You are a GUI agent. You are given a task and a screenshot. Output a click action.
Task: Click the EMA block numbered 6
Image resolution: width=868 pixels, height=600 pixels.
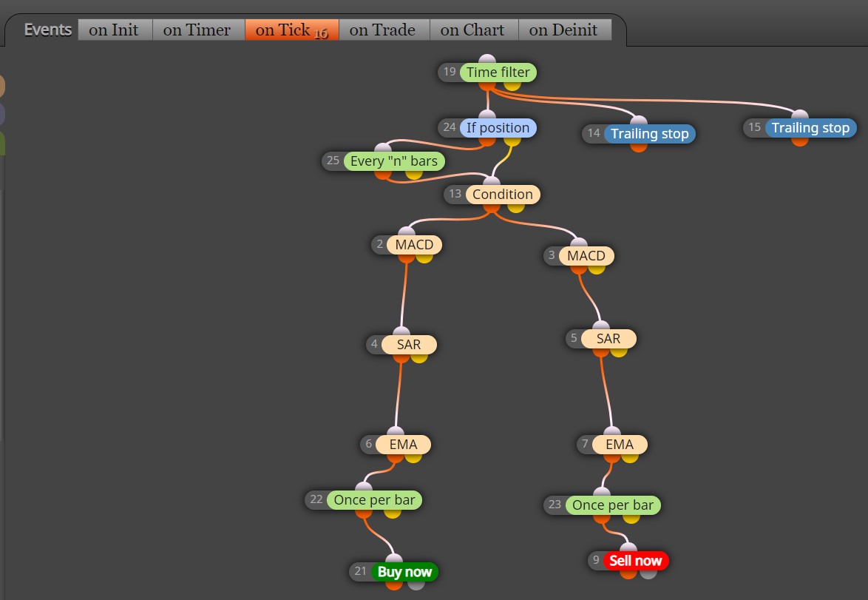tap(404, 445)
